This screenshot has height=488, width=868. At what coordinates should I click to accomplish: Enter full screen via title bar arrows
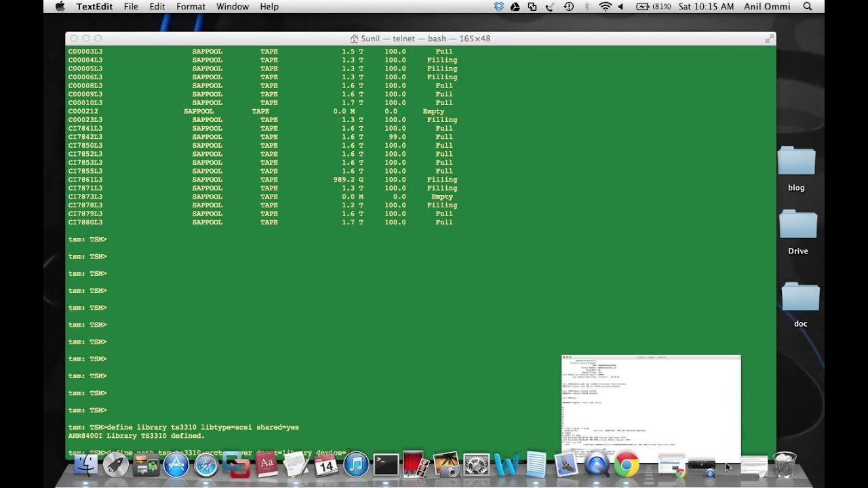click(769, 39)
